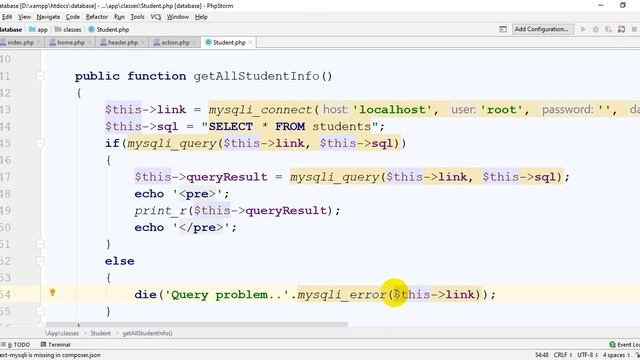The height and width of the screenshot is (360, 640).
Task: Open the TODO tool window button
Action: pyautogui.click(x=16, y=344)
